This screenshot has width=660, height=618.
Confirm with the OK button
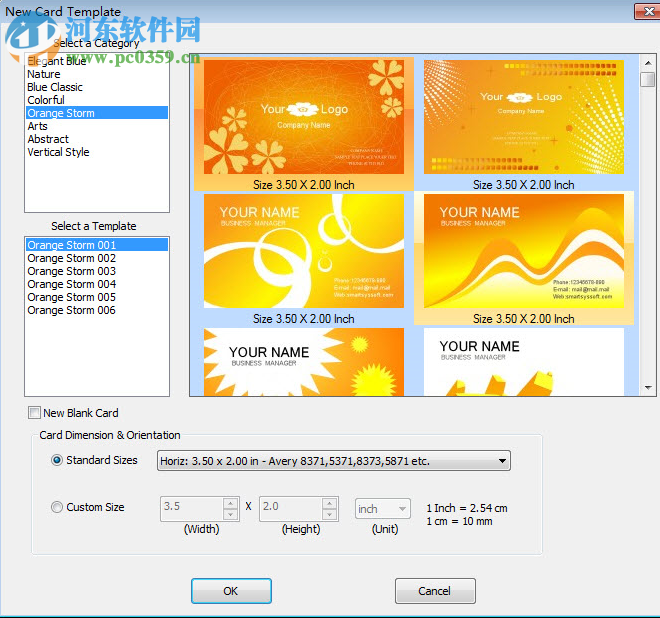click(231, 591)
